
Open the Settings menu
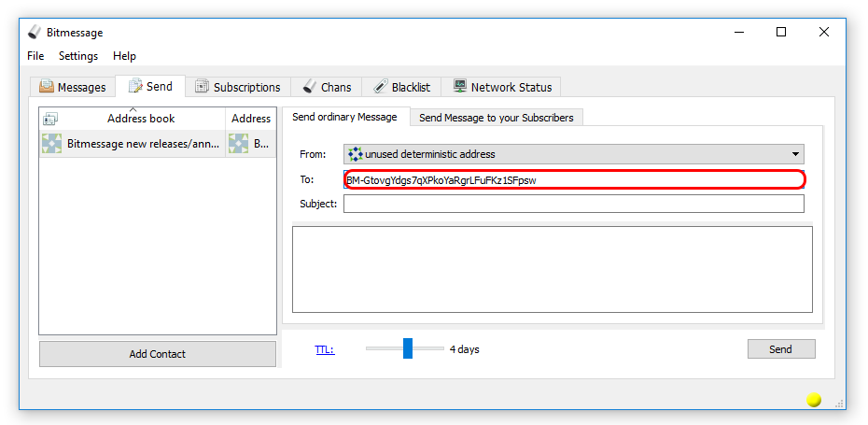78,56
